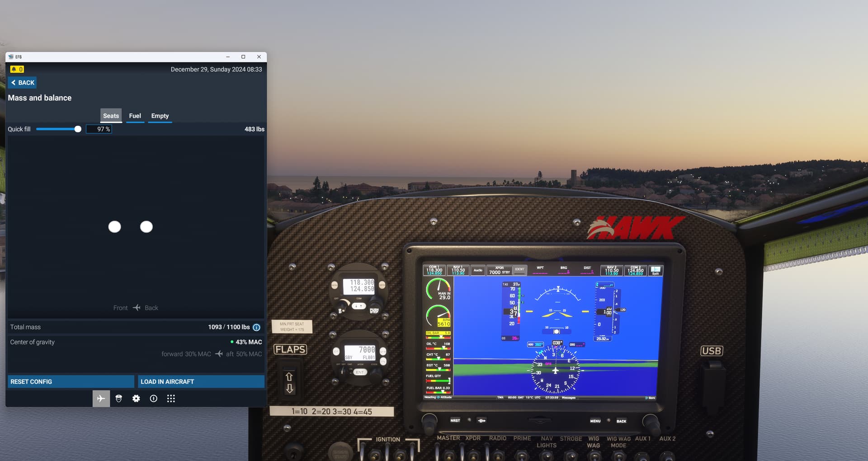Switch to the Fuel tab

pyautogui.click(x=135, y=116)
